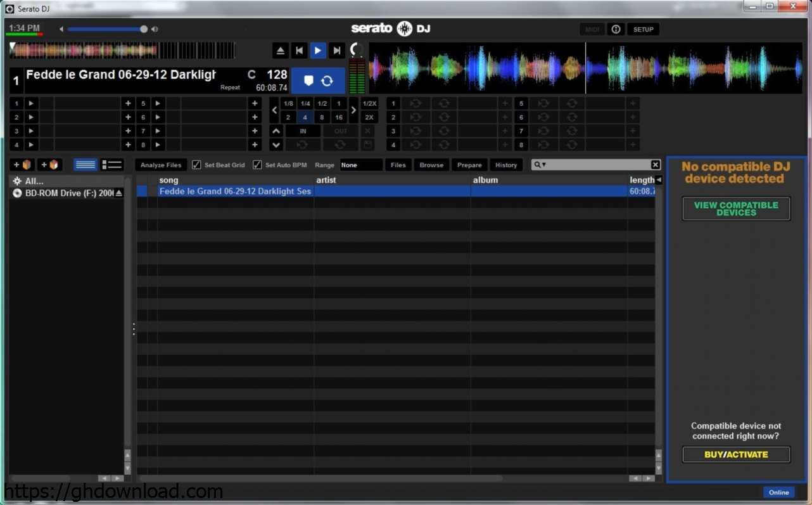Open search filter dropdown arrow
812x505 pixels.
pyautogui.click(x=543, y=165)
